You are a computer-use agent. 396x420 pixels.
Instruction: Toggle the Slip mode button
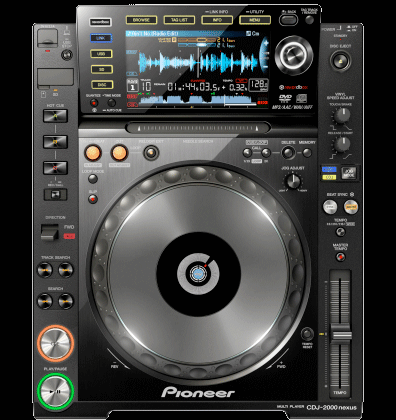click(x=93, y=199)
